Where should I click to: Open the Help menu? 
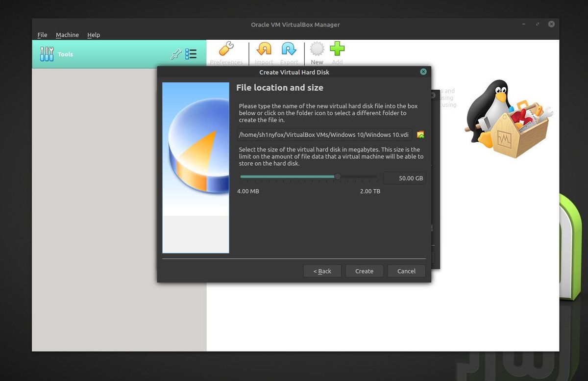[94, 35]
